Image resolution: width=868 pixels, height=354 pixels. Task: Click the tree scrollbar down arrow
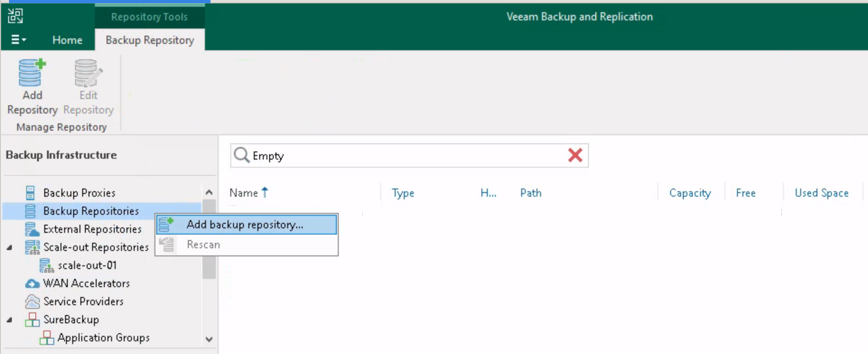coord(209,339)
